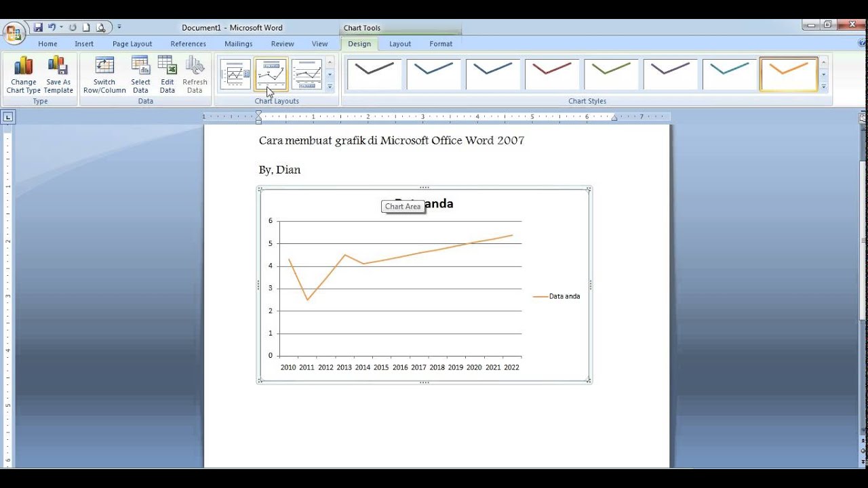Undo the last action
This screenshot has width=868, height=488.
pos(52,28)
